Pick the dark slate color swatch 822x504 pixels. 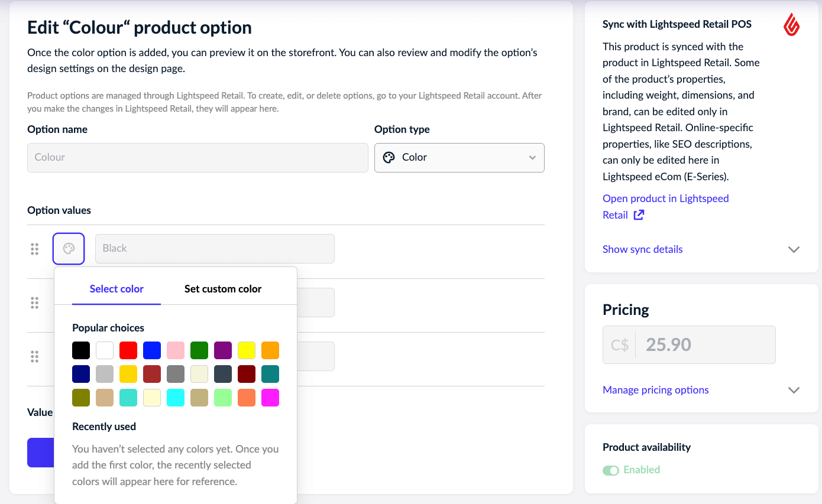(223, 374)
